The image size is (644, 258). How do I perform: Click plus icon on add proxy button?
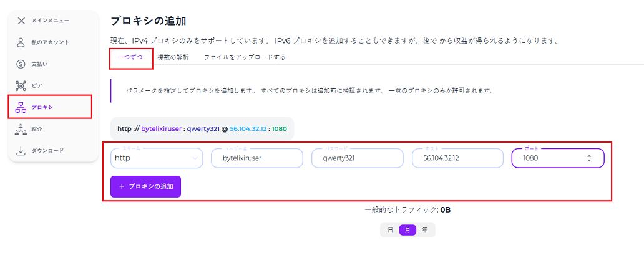pos(121,186)
